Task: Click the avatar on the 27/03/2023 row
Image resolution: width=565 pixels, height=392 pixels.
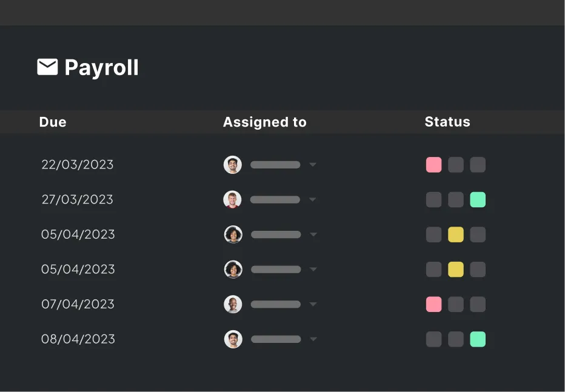Action: (232, 199)
